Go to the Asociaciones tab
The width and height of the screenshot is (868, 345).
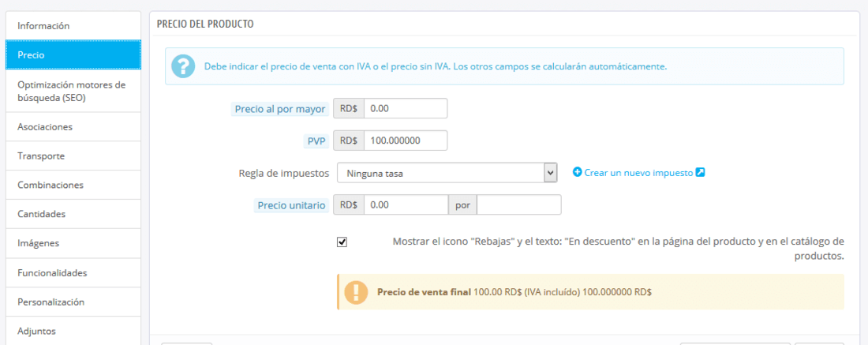73,127
